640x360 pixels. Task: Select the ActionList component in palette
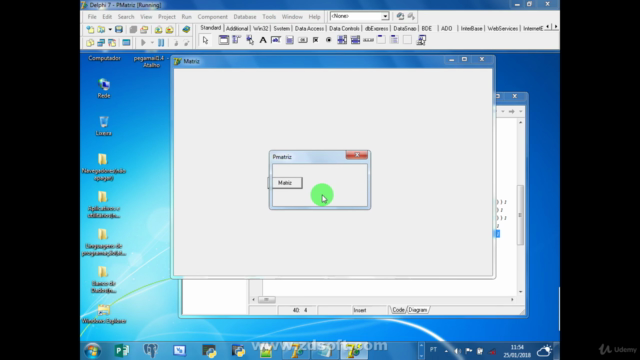click(x=421, y=40)
